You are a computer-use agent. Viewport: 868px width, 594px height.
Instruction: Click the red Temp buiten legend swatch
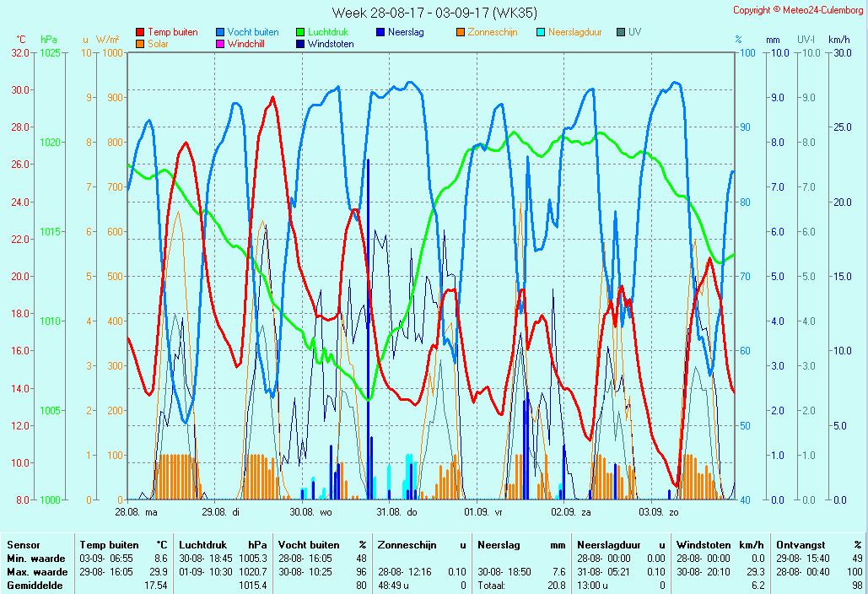(140, 32)
